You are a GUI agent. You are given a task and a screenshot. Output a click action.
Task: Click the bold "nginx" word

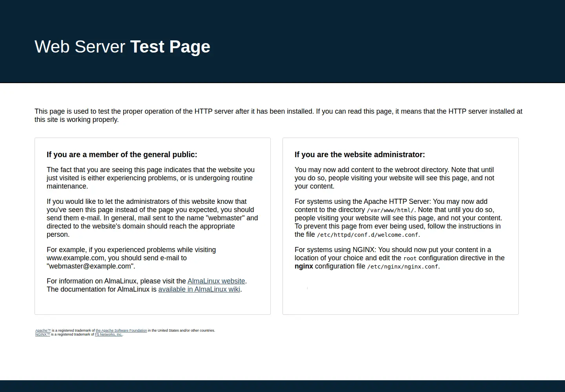tap(304, 266)
